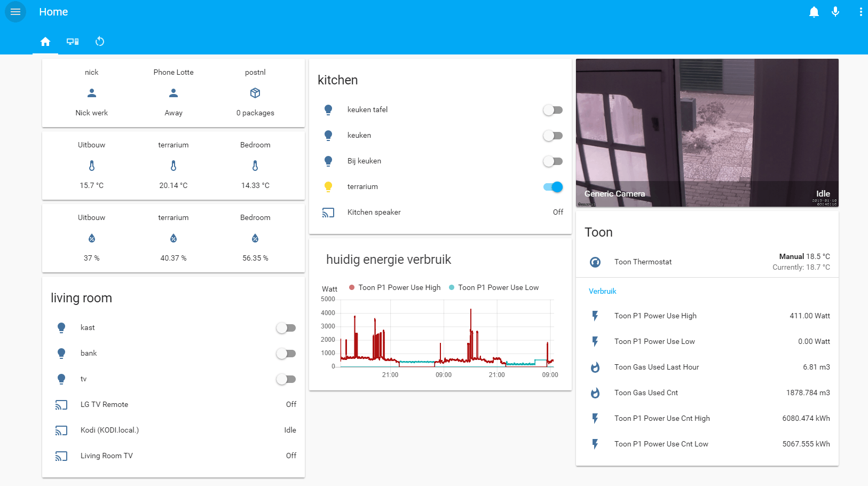Click the yellow terrarium lightbulb icon

328,187
